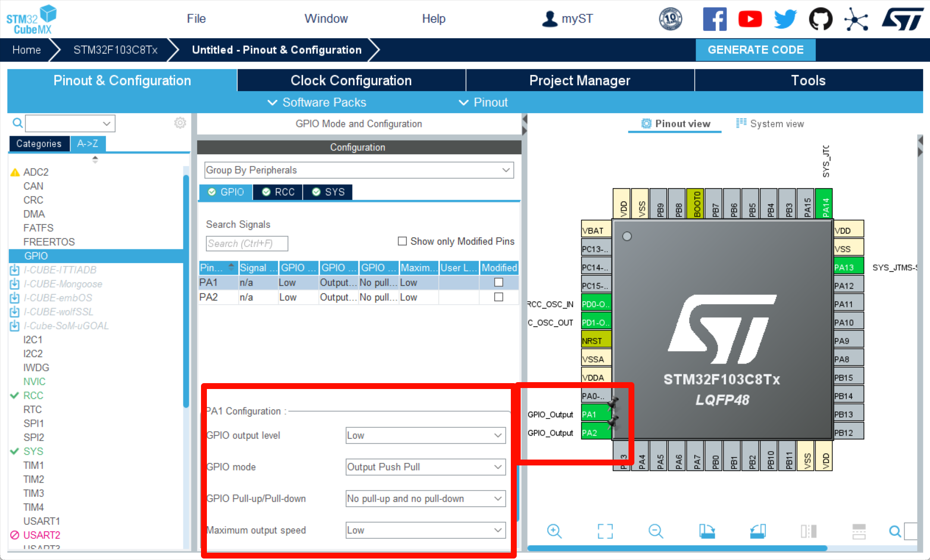The width and height of the screenshot is (930, 560).
Task: Click the horizontal split view icon
Action: [x=859, y=531]
